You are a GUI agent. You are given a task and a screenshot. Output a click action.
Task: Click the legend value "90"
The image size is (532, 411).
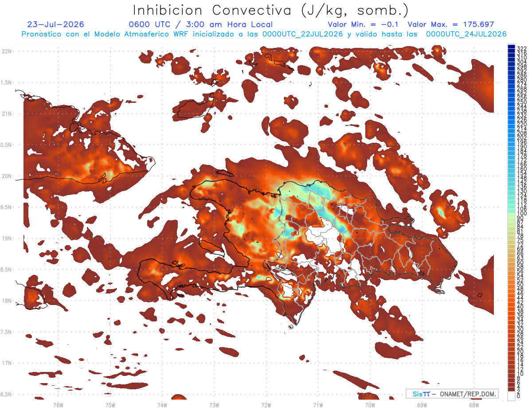click(520, 218)
